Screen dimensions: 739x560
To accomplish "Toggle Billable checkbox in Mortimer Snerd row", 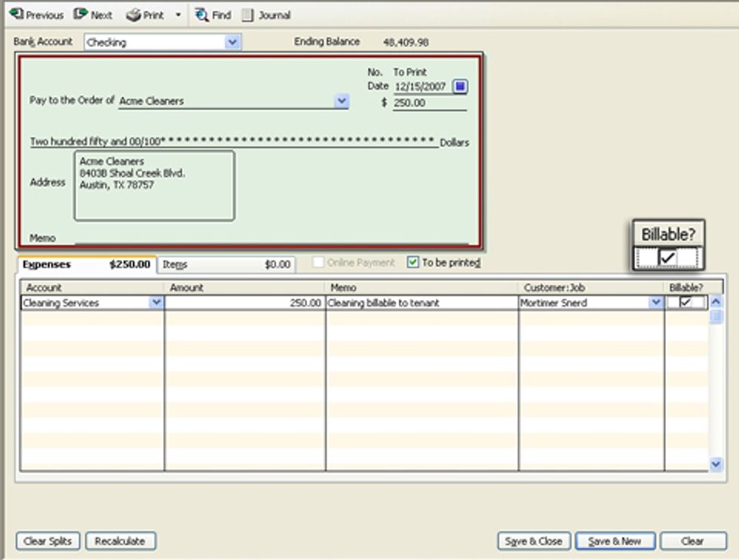I will click(x=685, y=302).
